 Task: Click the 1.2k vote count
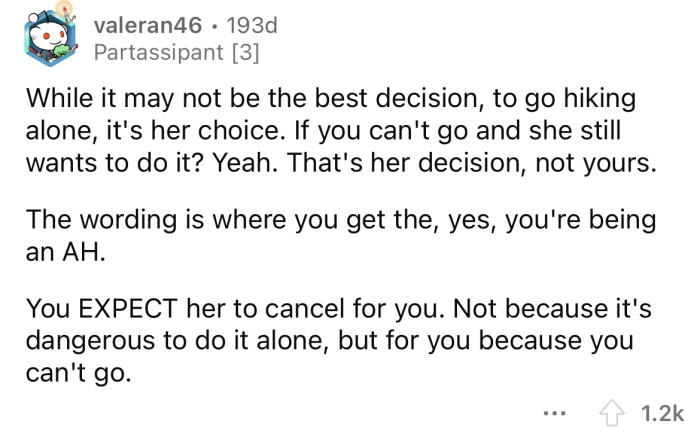click(663, 411)
